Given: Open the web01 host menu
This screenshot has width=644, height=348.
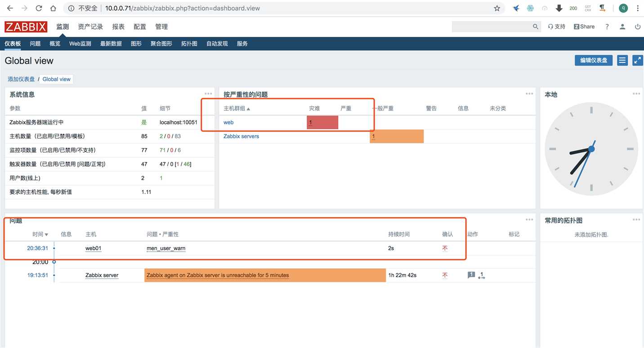Looking at the screenshot, I should (93, 248).
